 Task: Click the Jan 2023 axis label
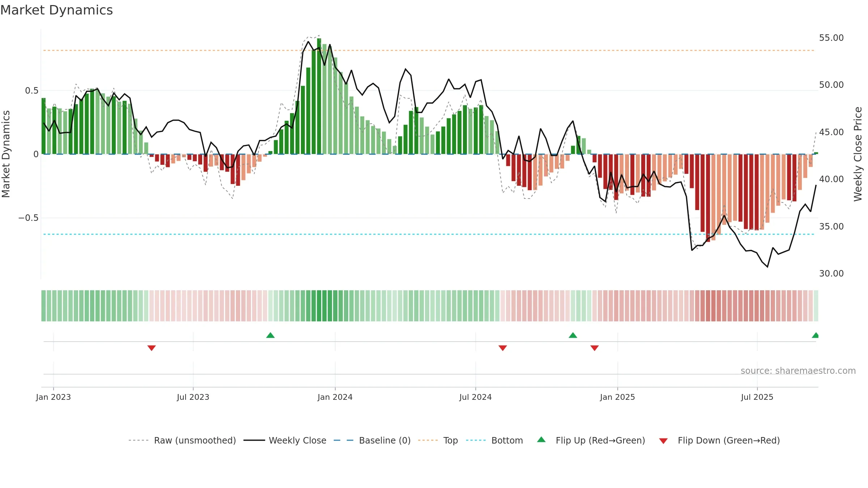54,397
